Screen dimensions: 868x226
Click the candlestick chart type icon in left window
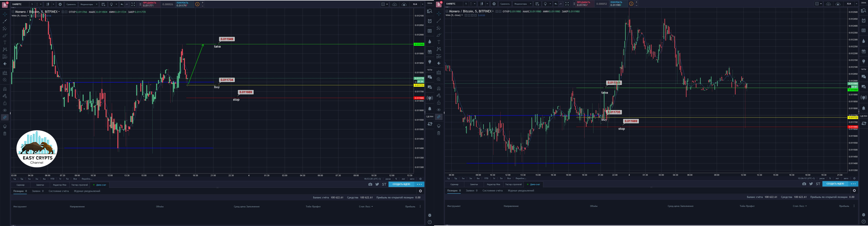(x=48, y=4)
